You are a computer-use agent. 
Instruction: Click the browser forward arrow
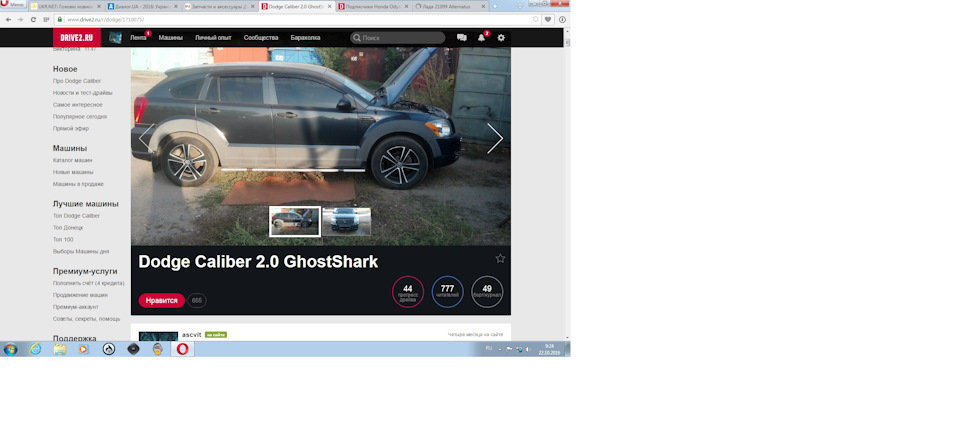[20, 20]
